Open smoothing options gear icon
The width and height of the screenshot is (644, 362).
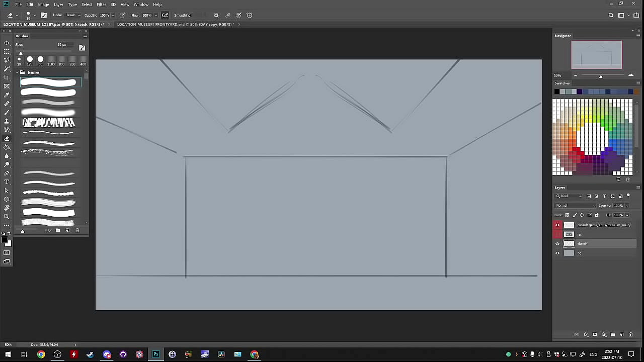click(x=216, y=15)
